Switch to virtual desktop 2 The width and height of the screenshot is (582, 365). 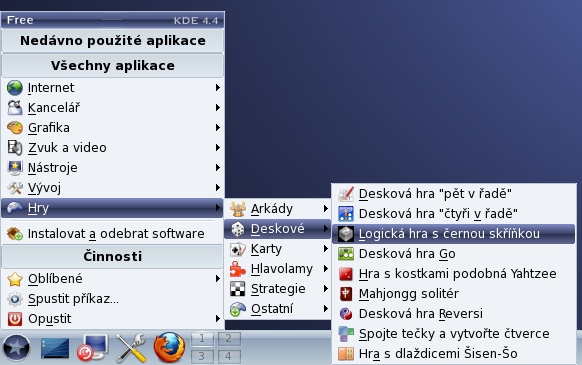click(229, 339)
